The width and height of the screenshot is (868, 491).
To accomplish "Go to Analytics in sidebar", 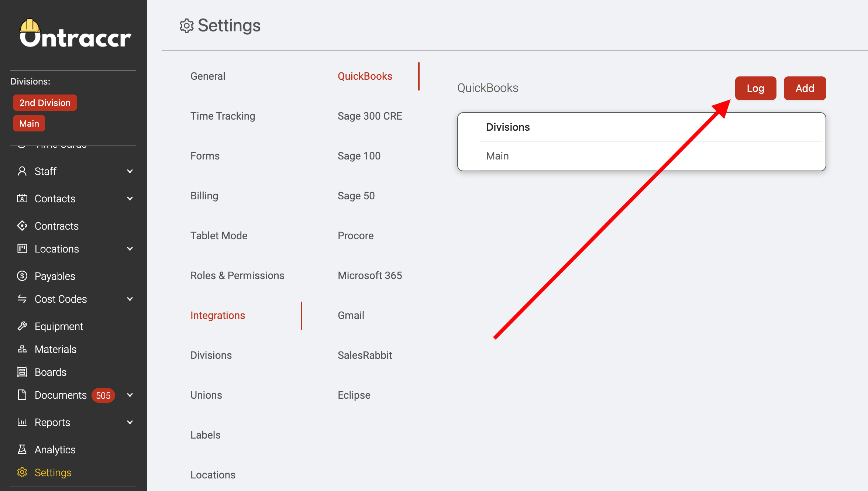I will (x=55, y=449).
